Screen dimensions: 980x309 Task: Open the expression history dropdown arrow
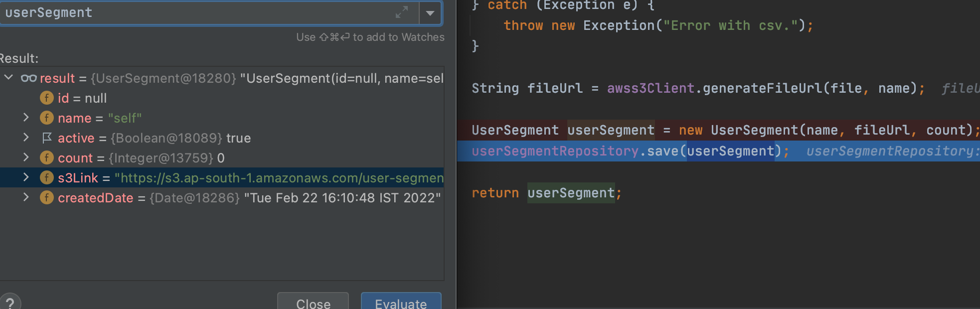pos(430,13)
